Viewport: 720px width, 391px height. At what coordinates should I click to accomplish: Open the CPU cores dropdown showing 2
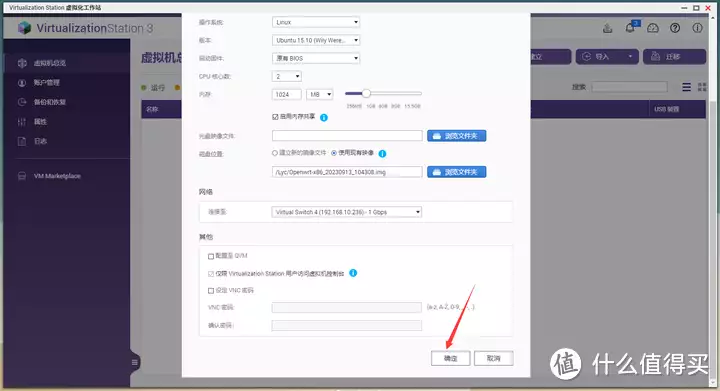(287, 76)
